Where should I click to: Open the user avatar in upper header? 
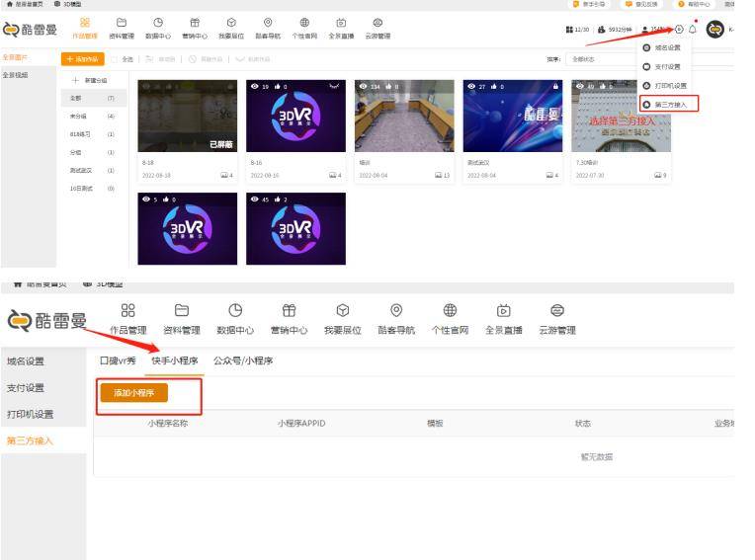tap(715, 30)
